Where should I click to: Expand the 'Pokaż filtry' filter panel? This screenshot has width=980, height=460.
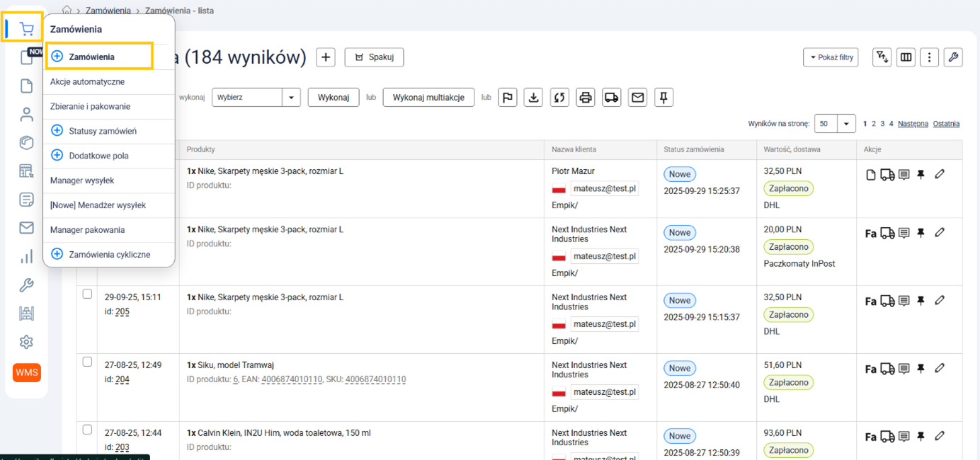[830, 57]
